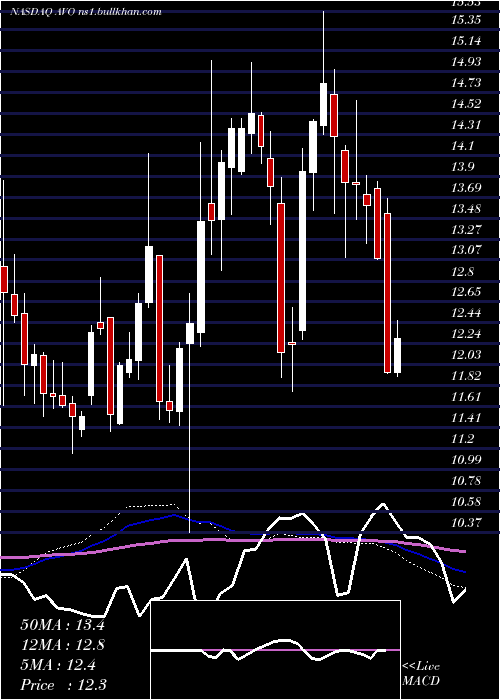The image size is (500, 700).
Task: Click the 50MA : 13.4 label
Action: pos(62,625)
